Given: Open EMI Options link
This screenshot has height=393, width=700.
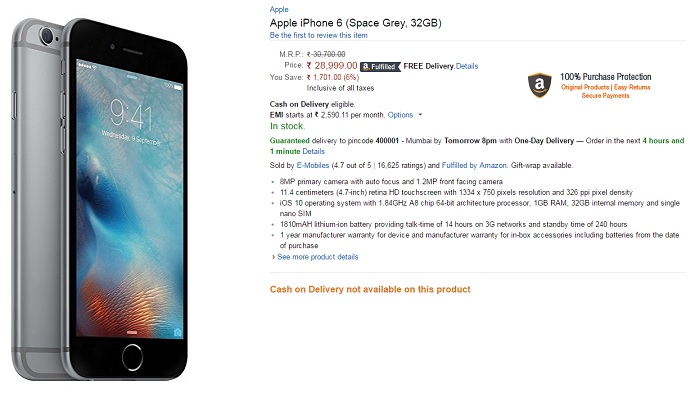Looking at the screenshot, I should click(x=400, y=115).
